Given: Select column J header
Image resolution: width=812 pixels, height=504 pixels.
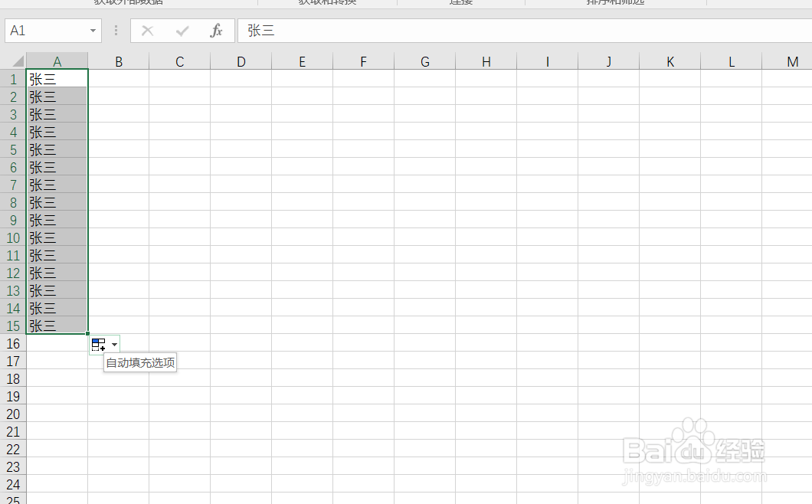Looking at the screenshot, I should (608, 61).
